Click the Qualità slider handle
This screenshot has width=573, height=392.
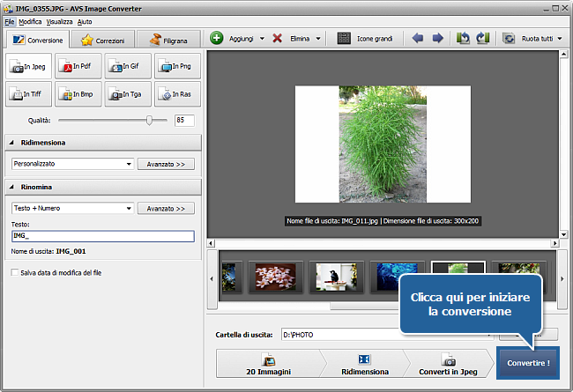150,119
